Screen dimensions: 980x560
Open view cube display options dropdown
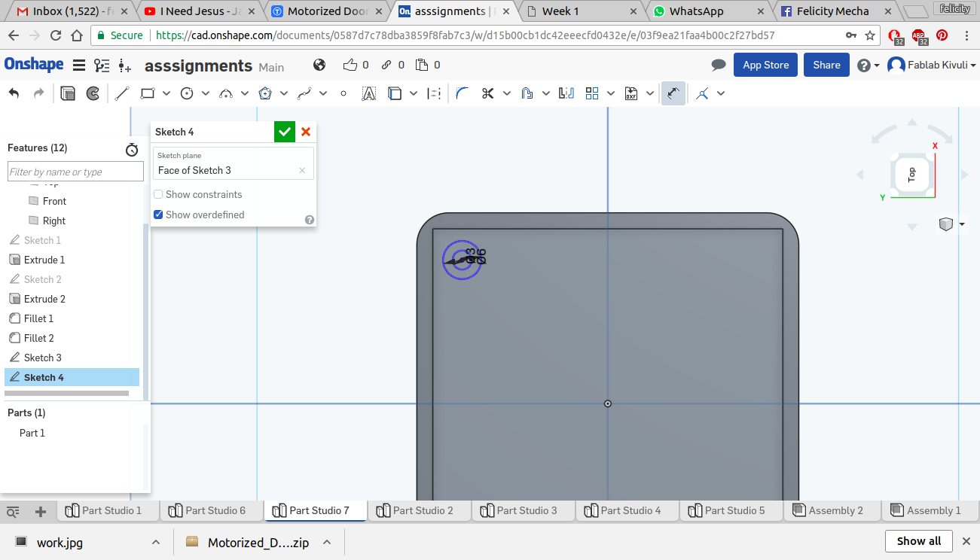(962, 224)
